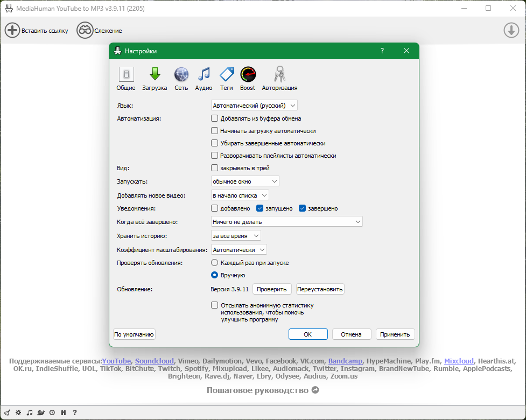Open the Boost speedometer tab
This screenshot has width=526, height=420.
click(x=248, y=79)
